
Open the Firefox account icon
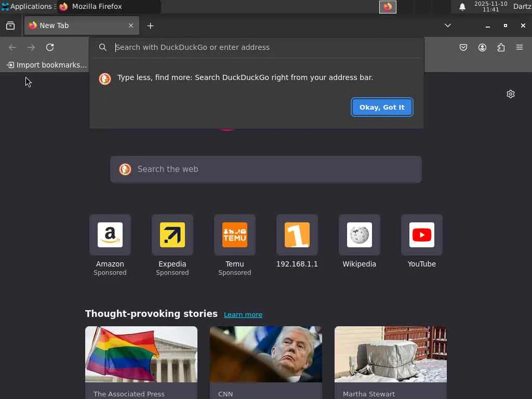coord(482,47)
